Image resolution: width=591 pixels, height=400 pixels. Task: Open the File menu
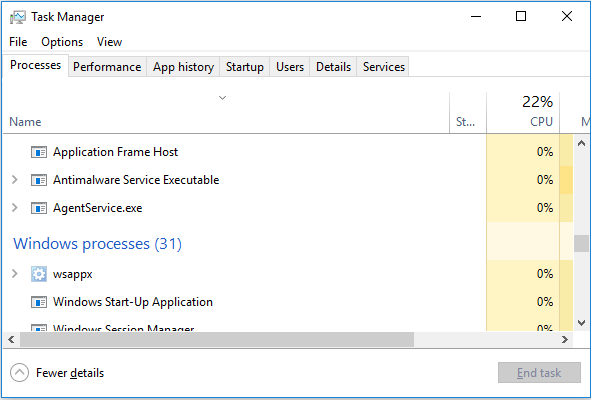point(18,42)
